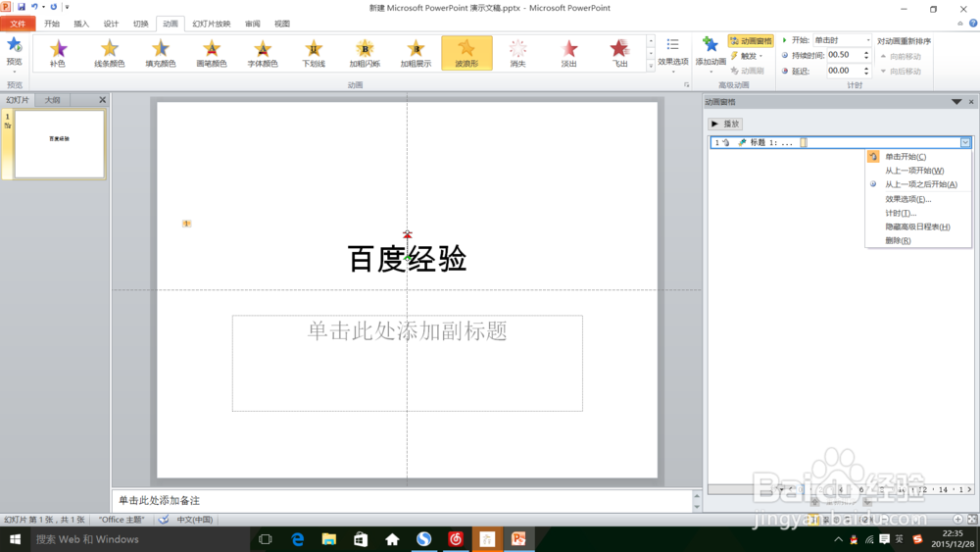The height and width of the screenshot is (552, 980).
Task: Apply the 补色 emphasis animation
Action: [58, 53]
